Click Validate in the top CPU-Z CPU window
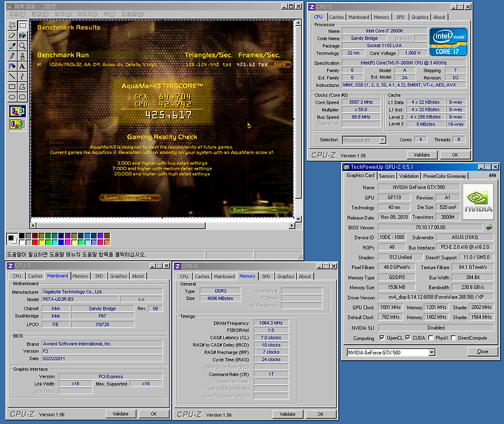Viewport: 504px width, 424px height. pyautogui.click(x=421, y=155)
